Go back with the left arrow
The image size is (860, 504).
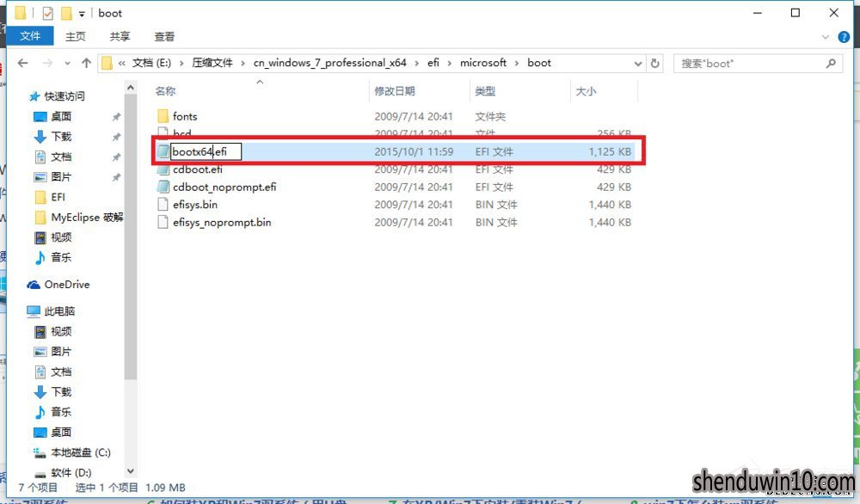(22, 63)
